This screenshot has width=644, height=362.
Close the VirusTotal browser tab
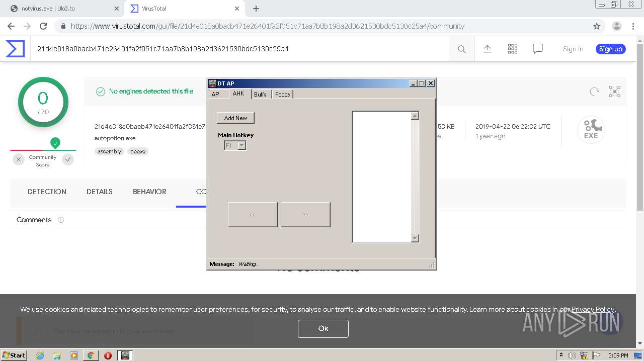[237, 9]
